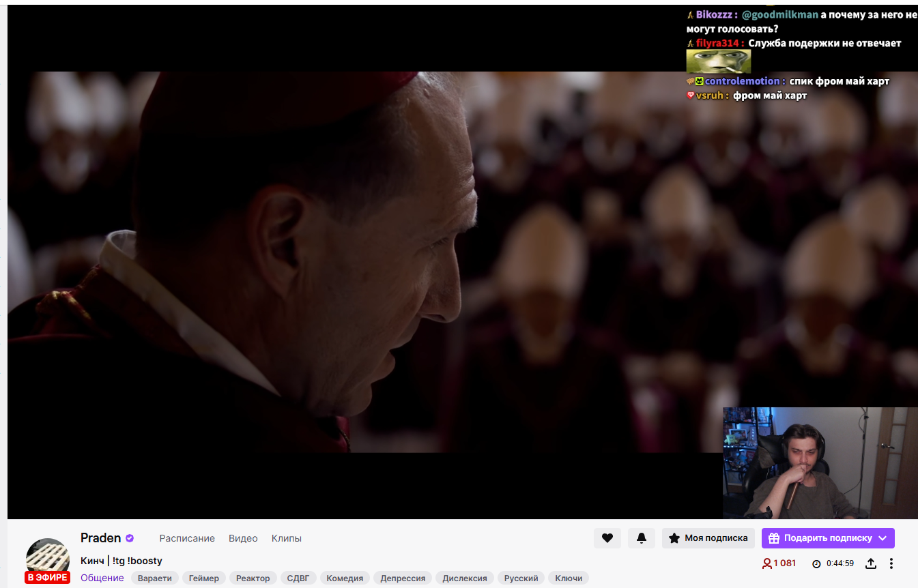Toggle the notification bell
This screenshot has height=588, width=918.
(642, 538)
